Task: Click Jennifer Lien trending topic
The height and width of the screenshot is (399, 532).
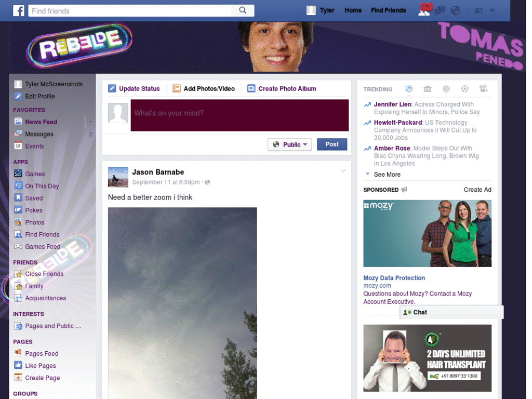Action: [392, 104]
